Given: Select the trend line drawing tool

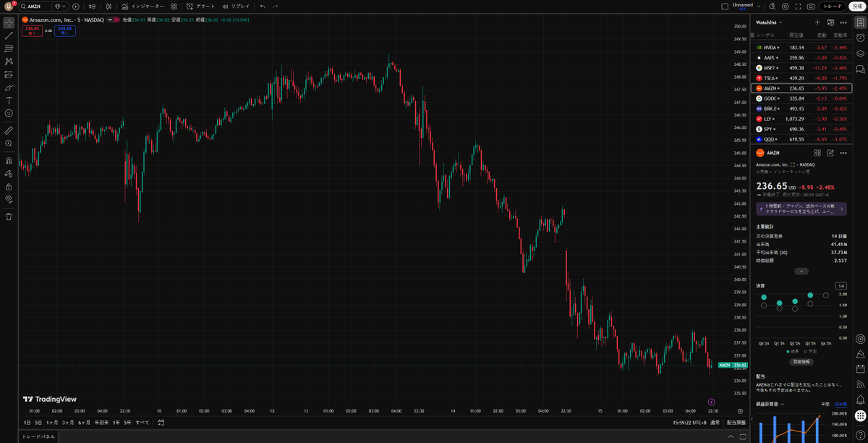Looking at the screenshot, I should click(9, 35).
